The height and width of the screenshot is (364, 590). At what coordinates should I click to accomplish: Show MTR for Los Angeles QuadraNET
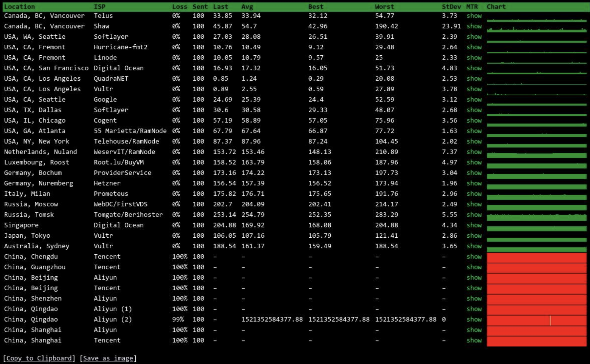coord(474,79)
